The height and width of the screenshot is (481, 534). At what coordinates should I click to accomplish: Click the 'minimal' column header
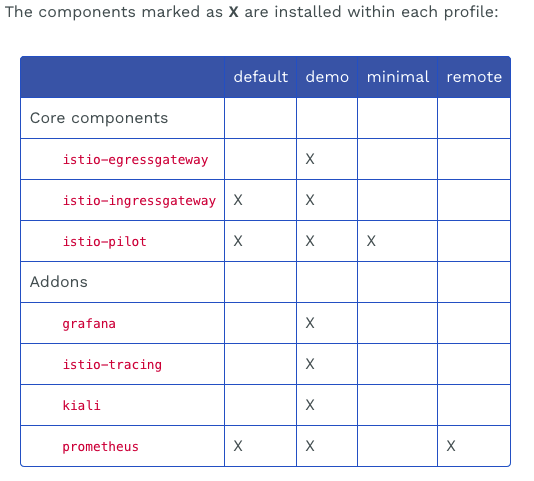398,77
